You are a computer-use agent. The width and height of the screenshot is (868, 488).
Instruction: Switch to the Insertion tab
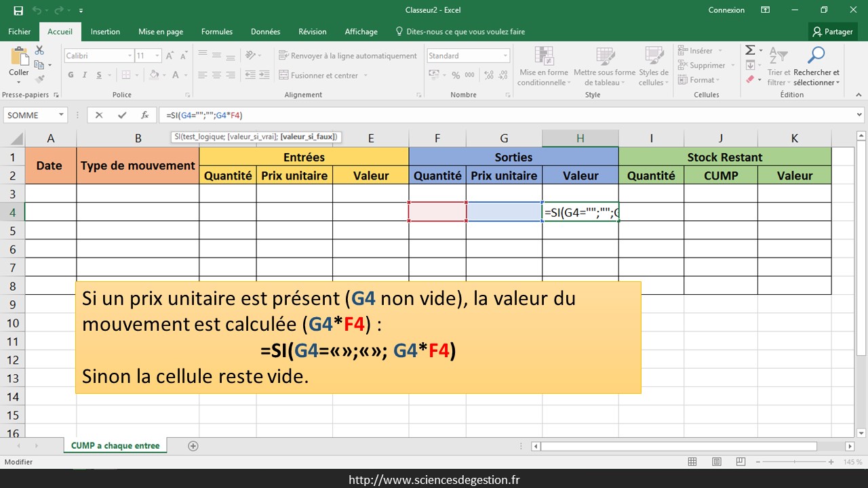tap(105, 32)
